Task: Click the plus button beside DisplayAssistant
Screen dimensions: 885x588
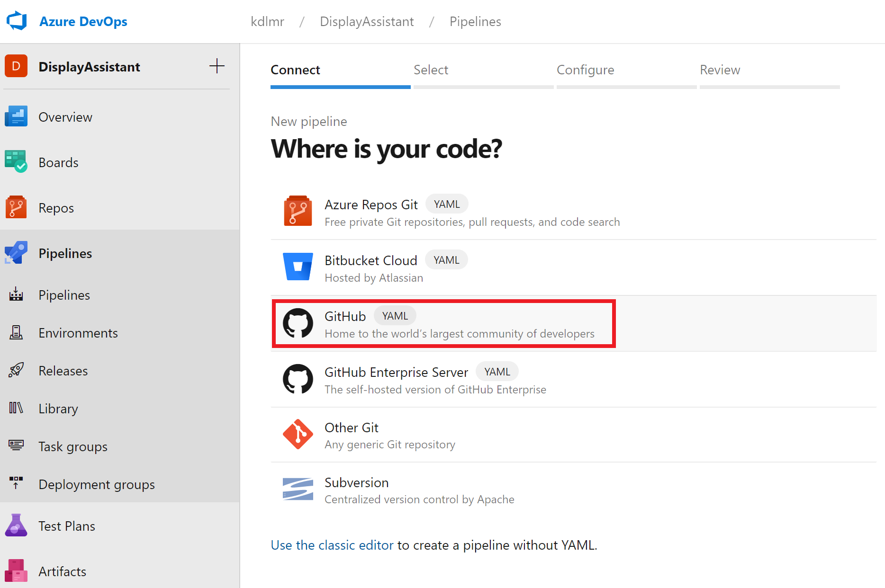Action: click(217, 66)
